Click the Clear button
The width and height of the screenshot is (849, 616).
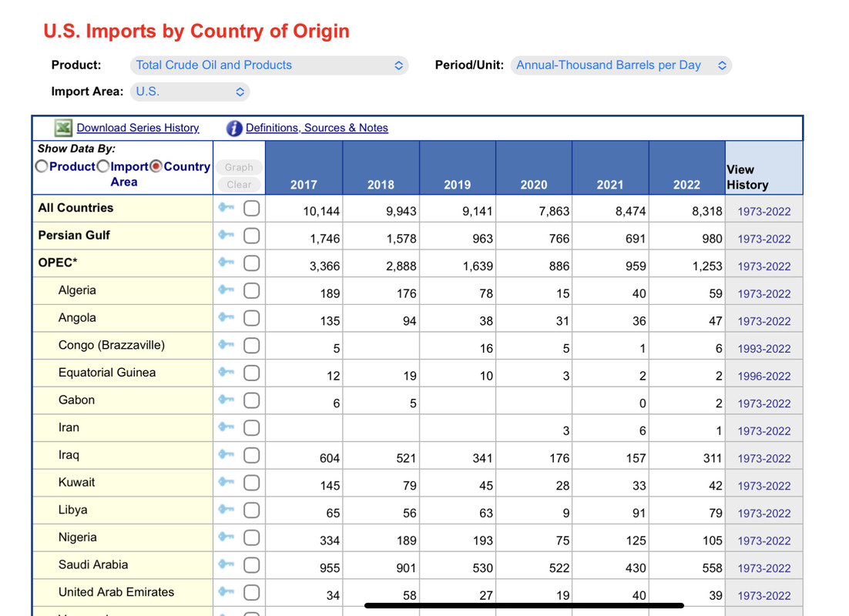point(239,185)
